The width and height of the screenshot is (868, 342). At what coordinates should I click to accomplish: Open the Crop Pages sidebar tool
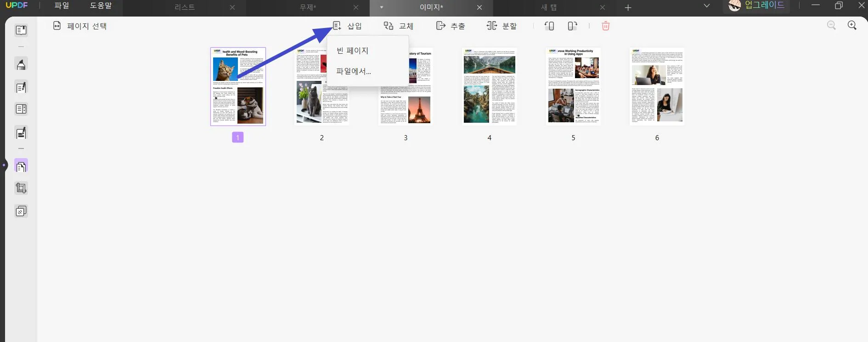coord(21,188)
